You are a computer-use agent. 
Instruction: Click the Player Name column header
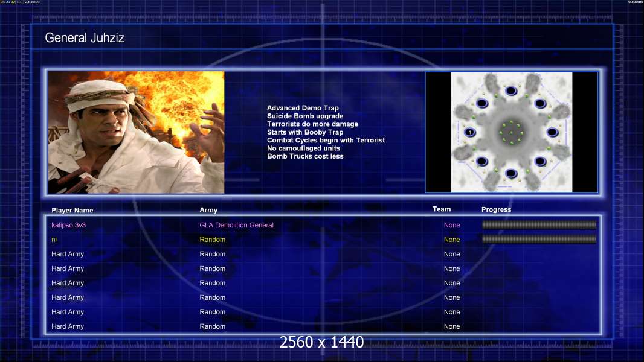[x=72, y=211]
